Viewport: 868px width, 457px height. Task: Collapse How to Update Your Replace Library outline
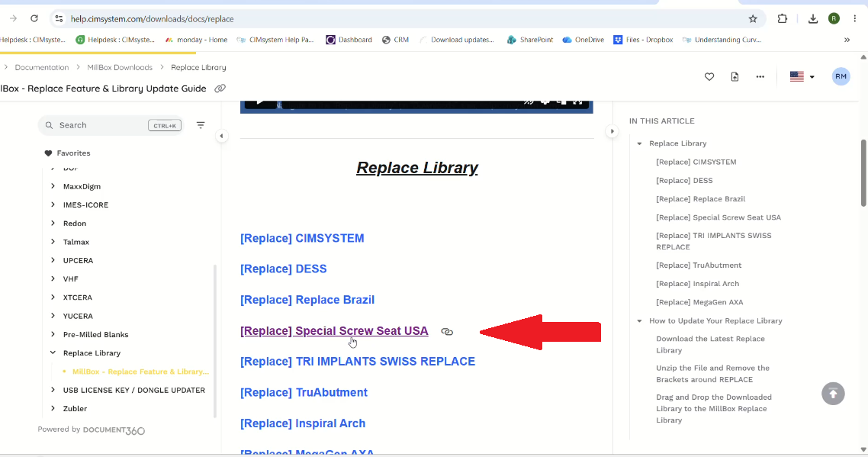tap(639, 320)
